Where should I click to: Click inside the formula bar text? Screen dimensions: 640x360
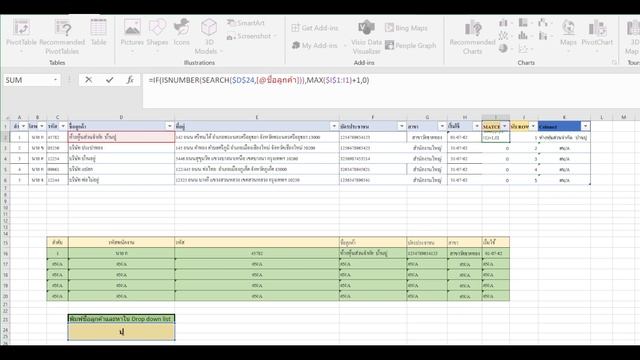pyautogui.click(x=259, y=80)
